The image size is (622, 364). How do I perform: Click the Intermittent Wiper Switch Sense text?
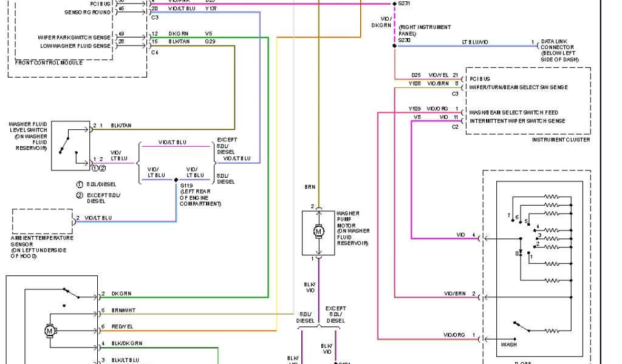[x=517, y=121]
